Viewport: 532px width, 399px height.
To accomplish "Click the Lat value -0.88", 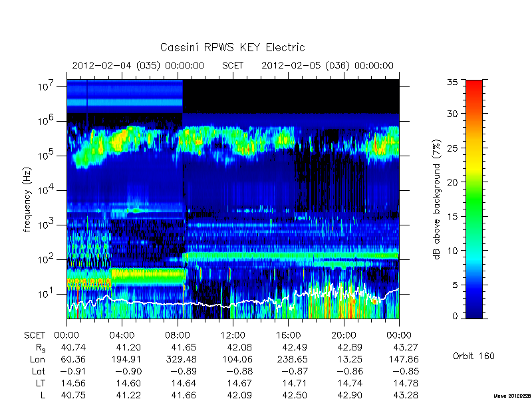I will (x=239, y=371).
